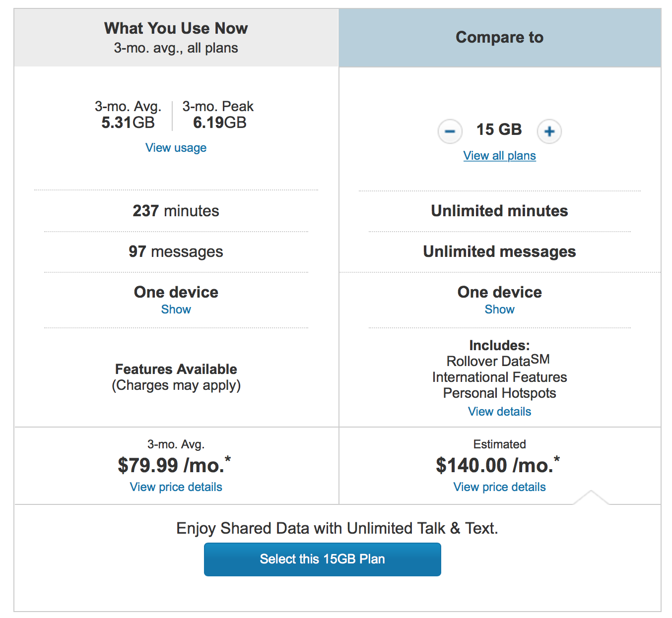This screenshot has height=618, width=672.
Task: Show devices under Compare to column
Action: pos(499,309)
